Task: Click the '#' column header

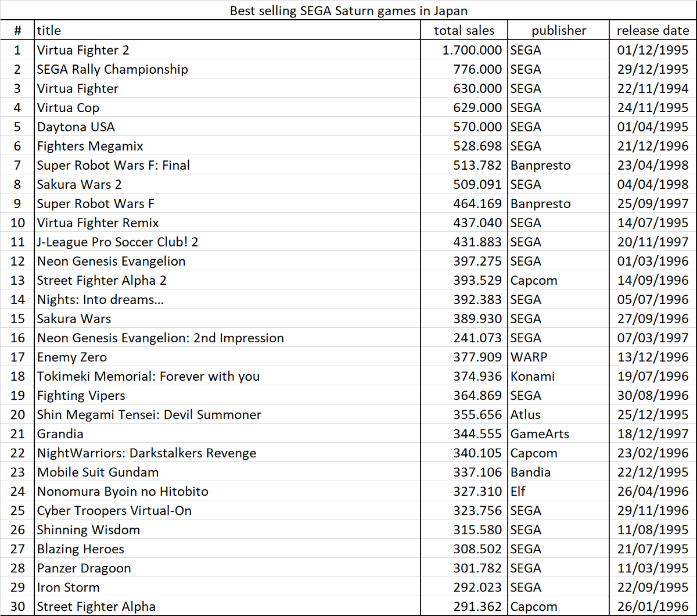Action: click(x=17, y=30)
